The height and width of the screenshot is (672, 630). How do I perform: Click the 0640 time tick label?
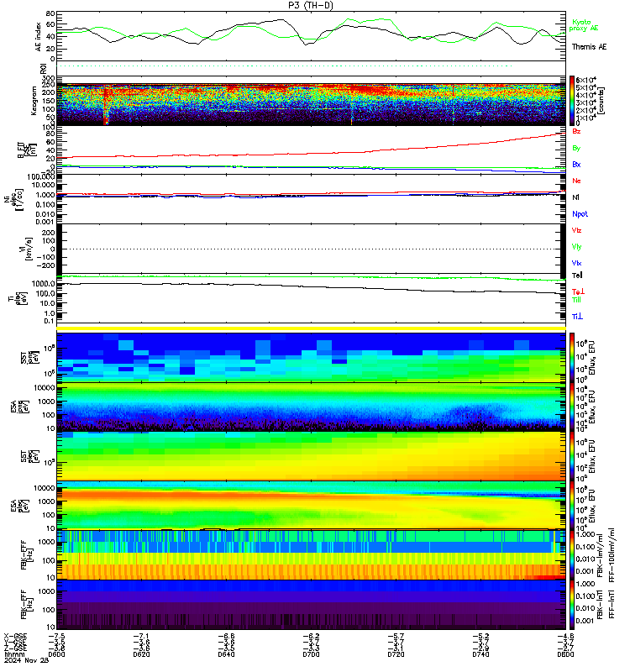point(226,654)
